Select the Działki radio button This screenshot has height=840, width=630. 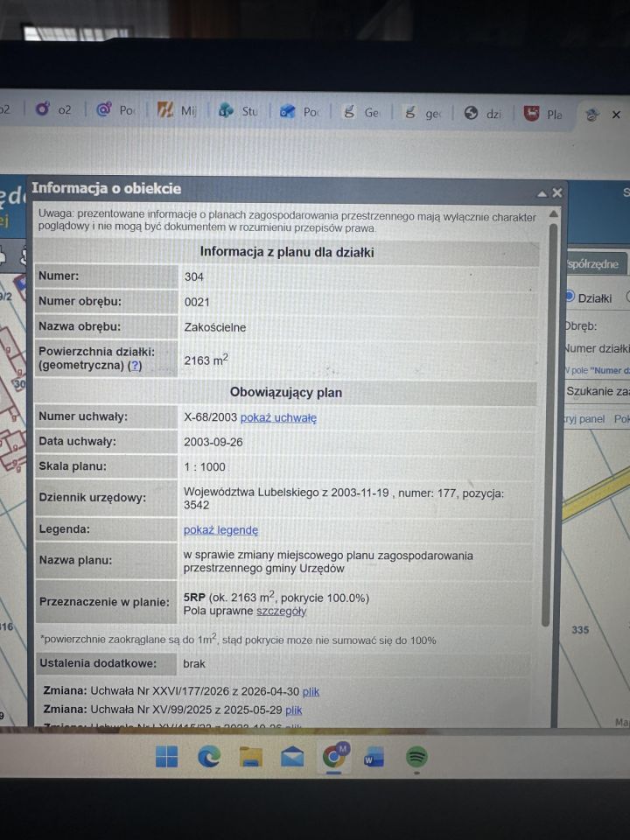click(569, 297)
